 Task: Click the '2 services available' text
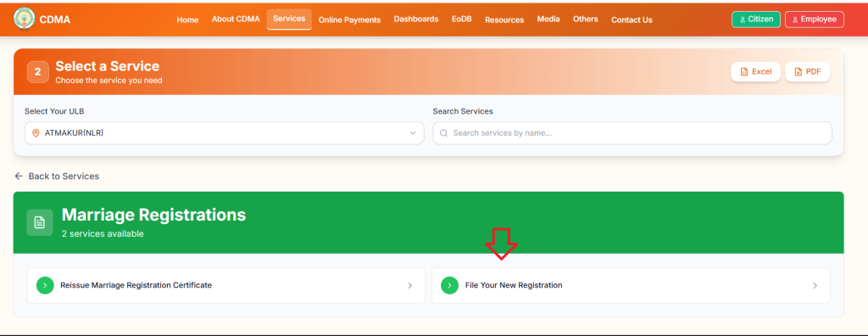tap(103, 234)
